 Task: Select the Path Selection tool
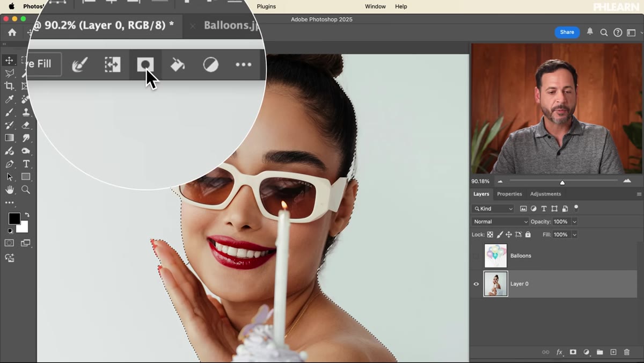coord(9,177)
